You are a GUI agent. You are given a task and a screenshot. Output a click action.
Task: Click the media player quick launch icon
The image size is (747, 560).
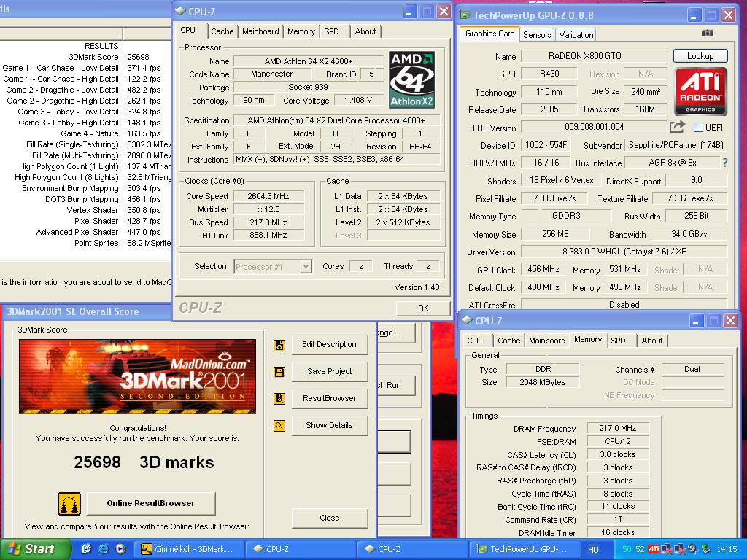(x=120, y=549)
